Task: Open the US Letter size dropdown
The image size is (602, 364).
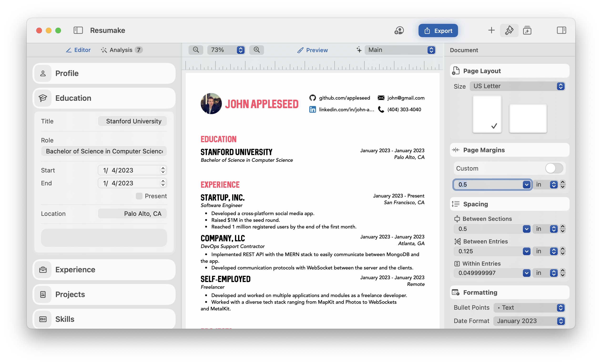Action: 517,86
